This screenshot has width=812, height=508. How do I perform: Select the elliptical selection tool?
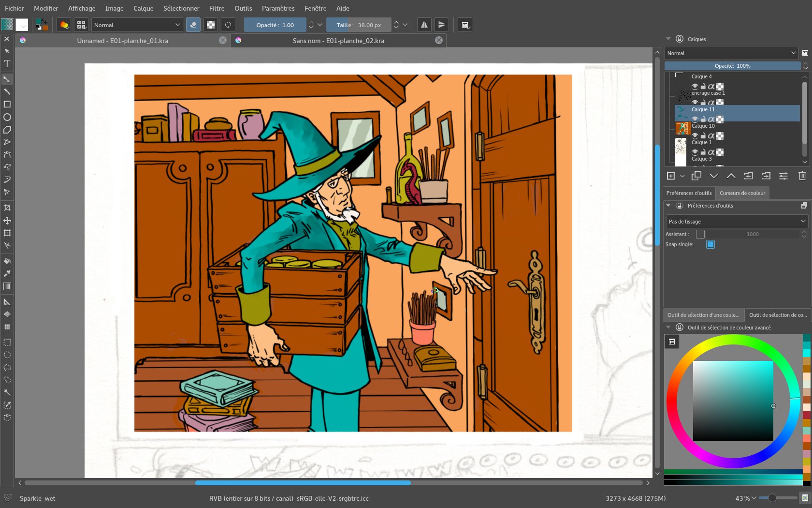click(x=7, y=355)
